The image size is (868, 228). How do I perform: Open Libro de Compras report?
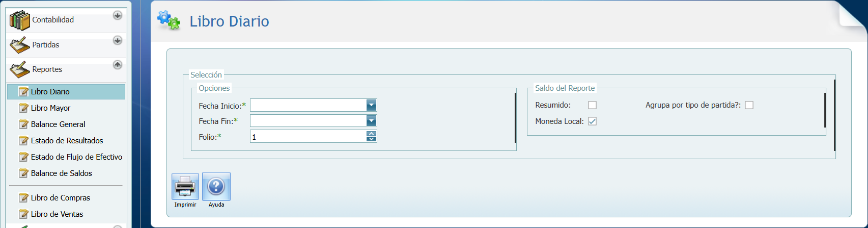pos(60,198)
